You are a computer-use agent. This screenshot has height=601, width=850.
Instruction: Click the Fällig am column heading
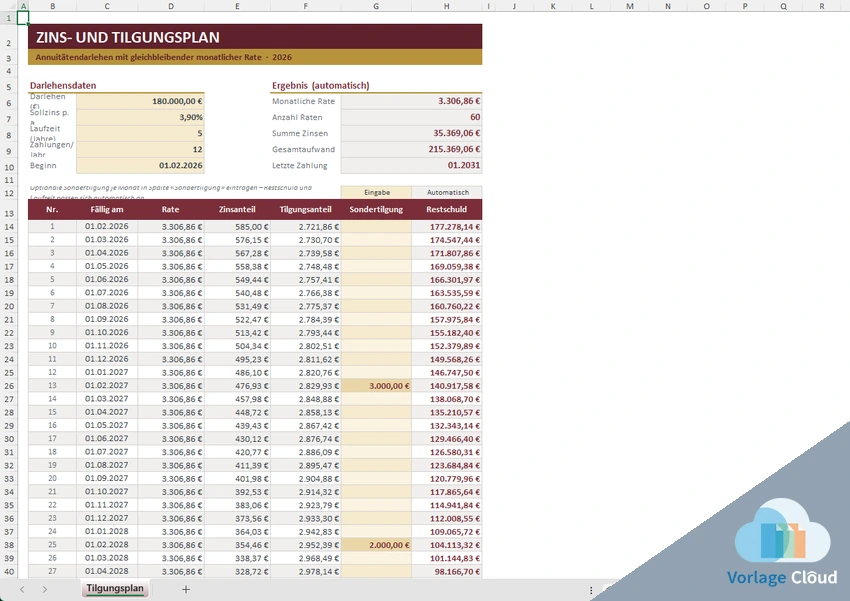tap(107, 210)
